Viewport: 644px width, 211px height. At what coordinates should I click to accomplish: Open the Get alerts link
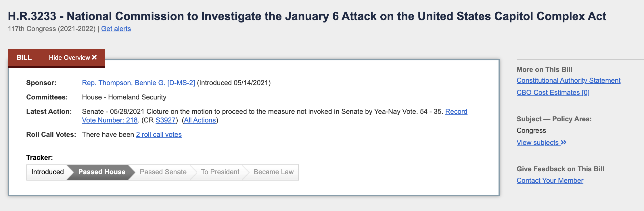[116, 29]
